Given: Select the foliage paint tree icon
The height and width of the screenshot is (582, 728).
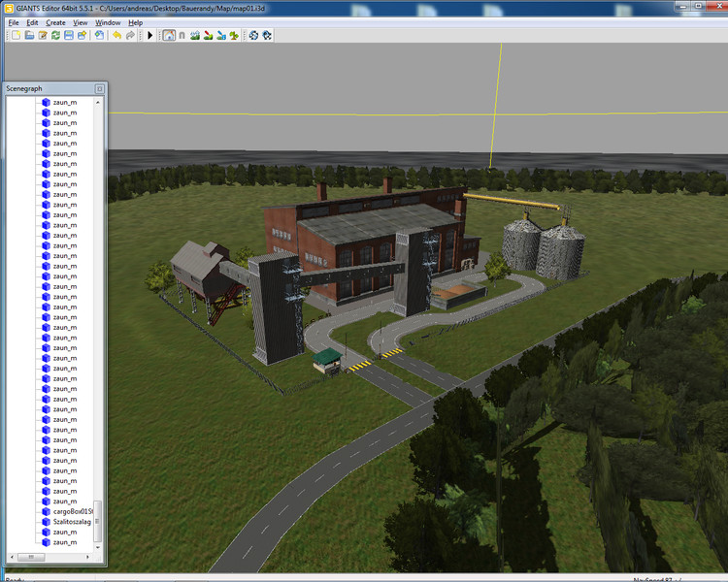Looking at the screenshot, I should coord(234,35).
